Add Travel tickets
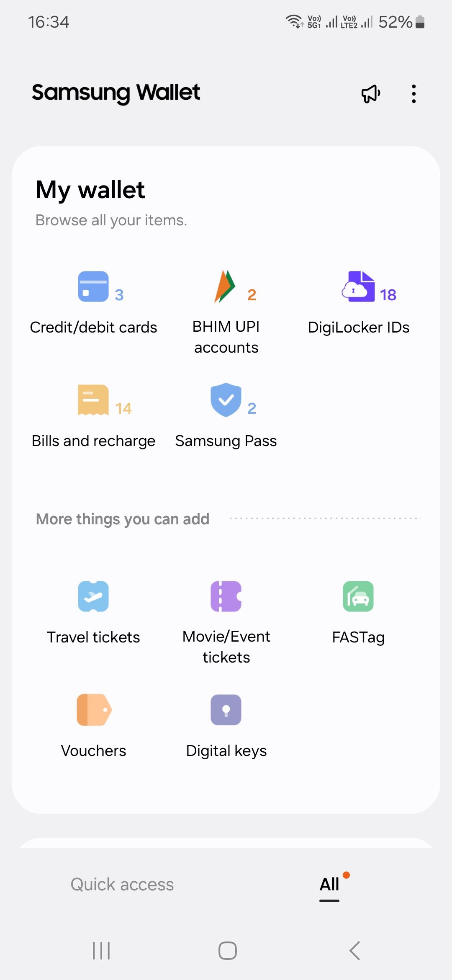 (93, 596)
